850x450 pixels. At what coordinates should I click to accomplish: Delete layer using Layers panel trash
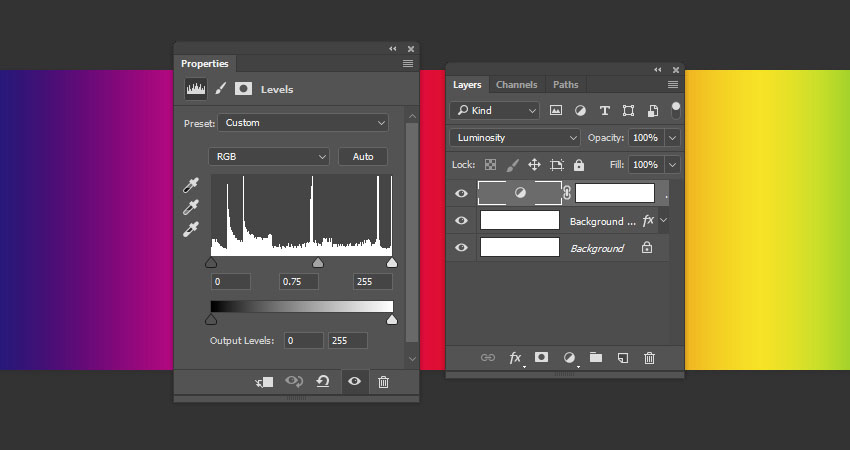[x=650, y=357]
